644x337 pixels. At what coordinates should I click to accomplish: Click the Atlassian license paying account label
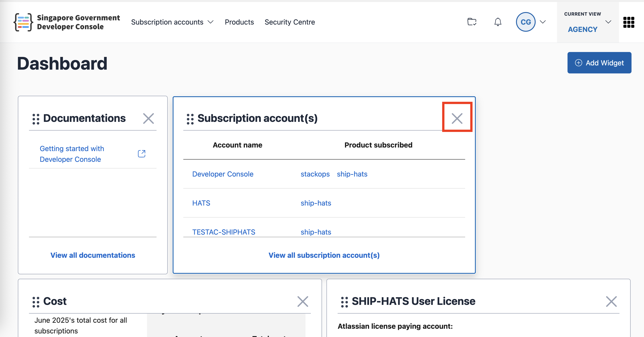[x=395, y=326]
